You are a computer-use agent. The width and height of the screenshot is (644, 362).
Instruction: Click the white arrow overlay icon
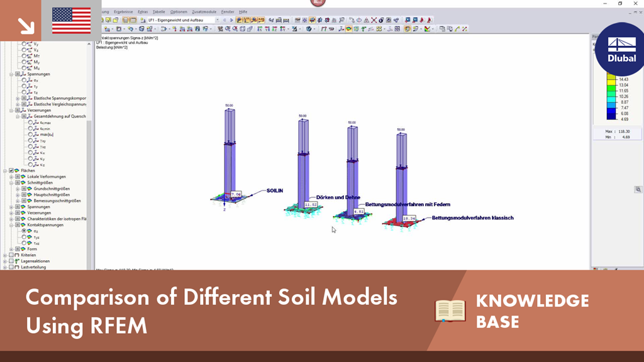pos(26,26)
